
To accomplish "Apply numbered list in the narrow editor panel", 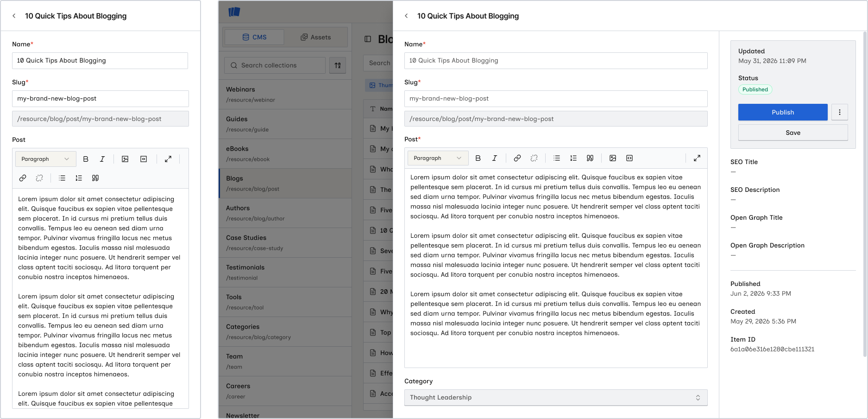I will pos(79,178).
